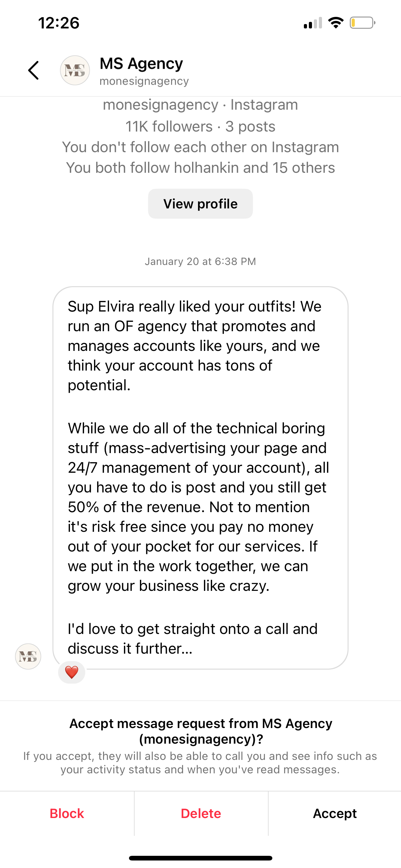Tap the MS Agency header name

coord(141,63)
